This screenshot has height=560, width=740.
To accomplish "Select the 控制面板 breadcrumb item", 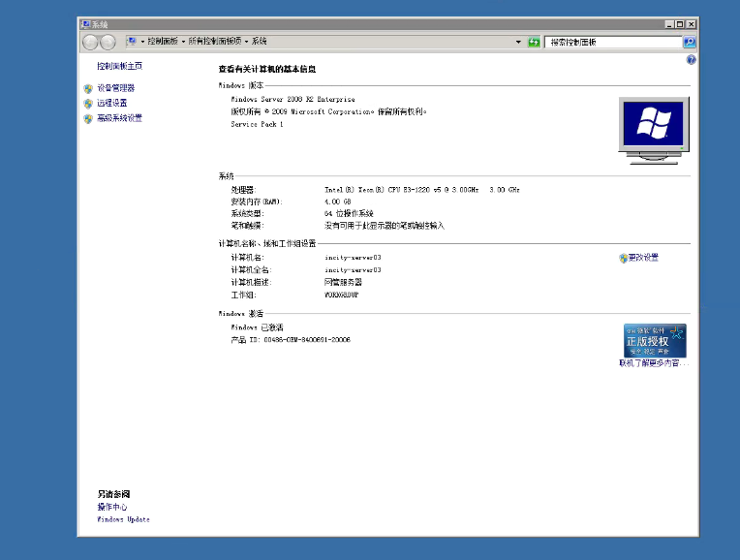I will point(163,42).
